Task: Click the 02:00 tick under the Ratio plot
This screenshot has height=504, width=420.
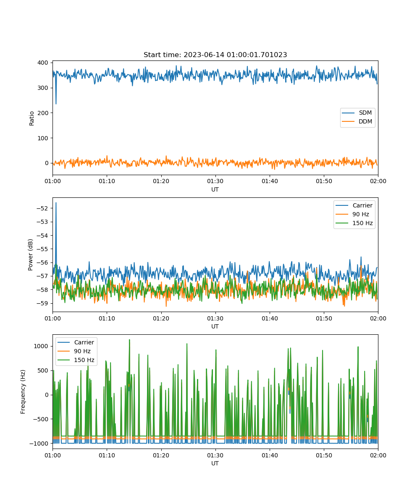Action: (378, 181)
